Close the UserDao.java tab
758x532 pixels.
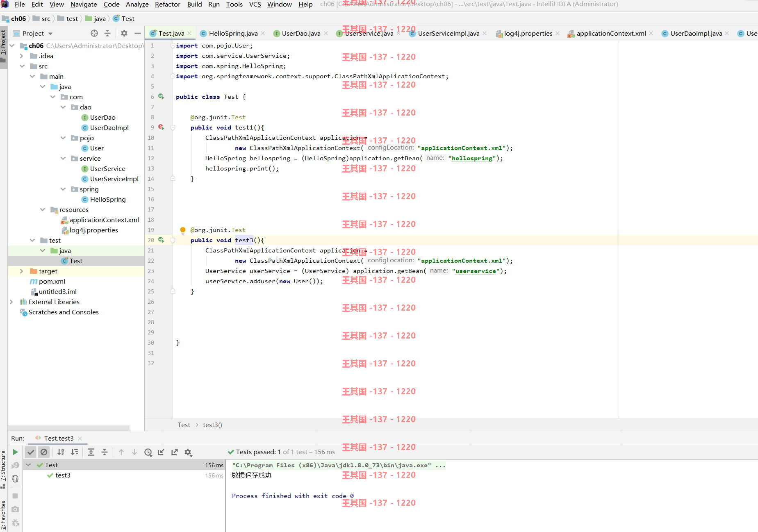tap(326, 33)
